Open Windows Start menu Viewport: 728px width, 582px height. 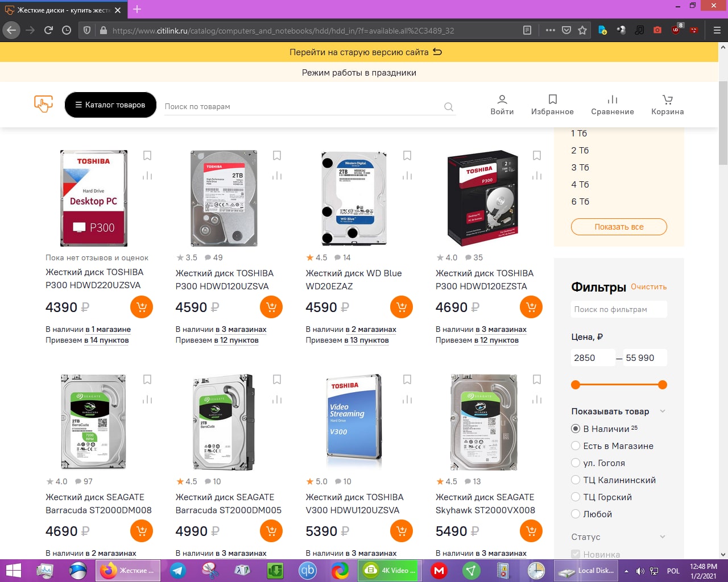coord(13,571)
